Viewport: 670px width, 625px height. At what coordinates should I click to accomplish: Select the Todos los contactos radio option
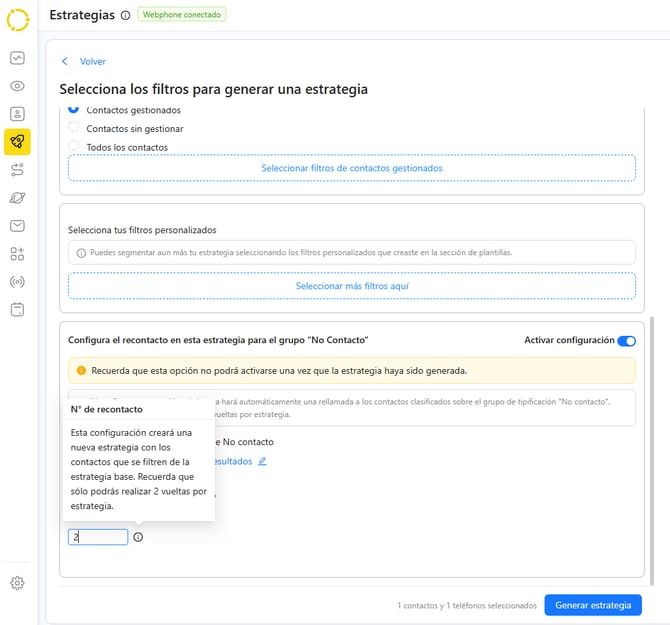[x=73, y=146]
